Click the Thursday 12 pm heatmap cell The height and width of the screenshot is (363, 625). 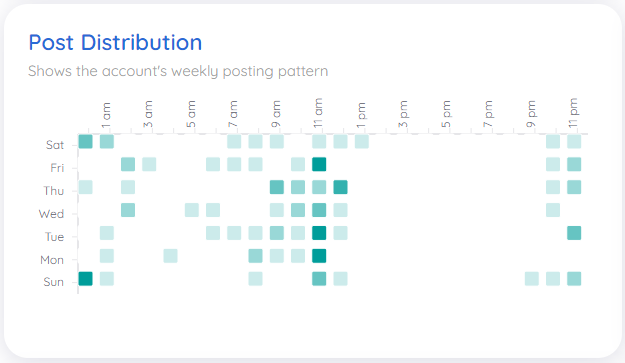340,187
